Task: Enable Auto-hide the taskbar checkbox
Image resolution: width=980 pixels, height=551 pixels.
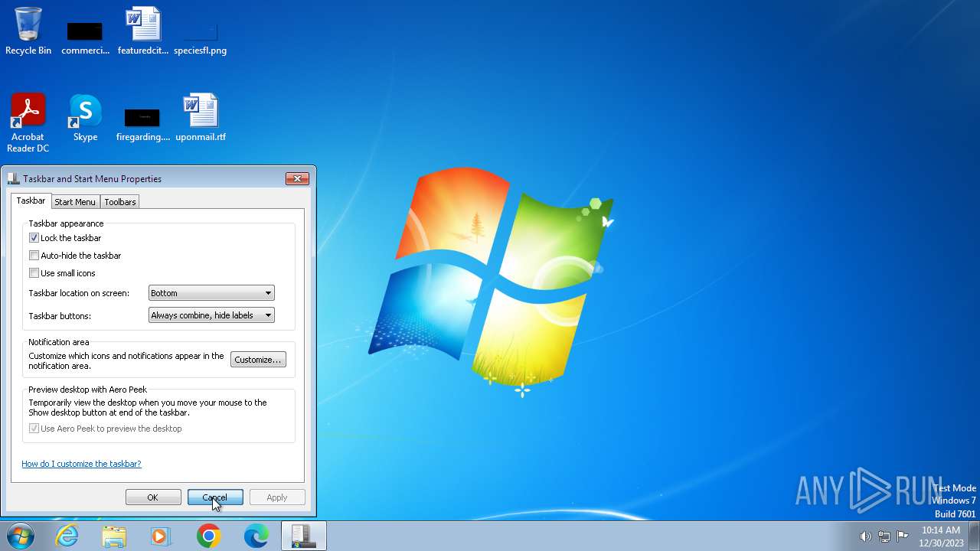Action: point(34,256)
